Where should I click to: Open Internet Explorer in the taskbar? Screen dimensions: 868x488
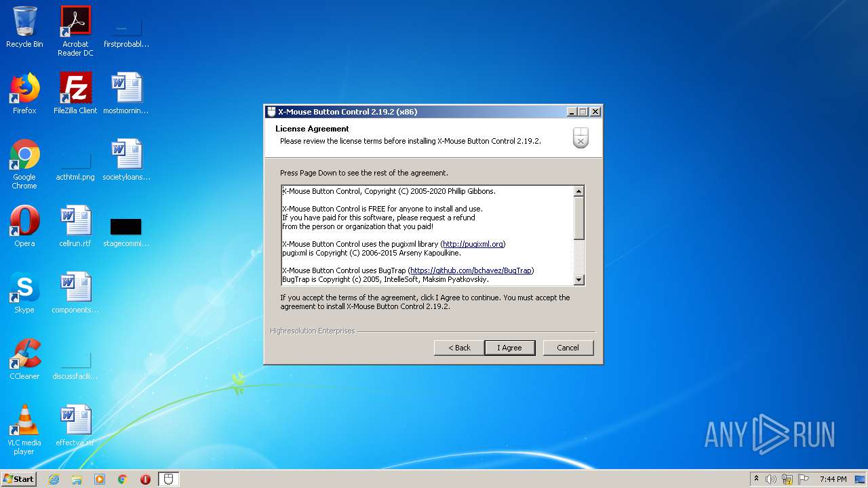click(x=54, y=479)
